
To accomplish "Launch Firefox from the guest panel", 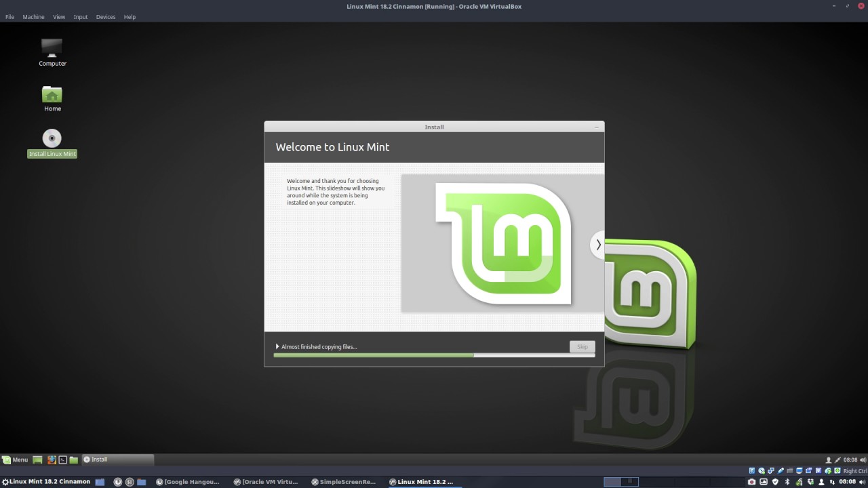I will click(x=52, y=460).
